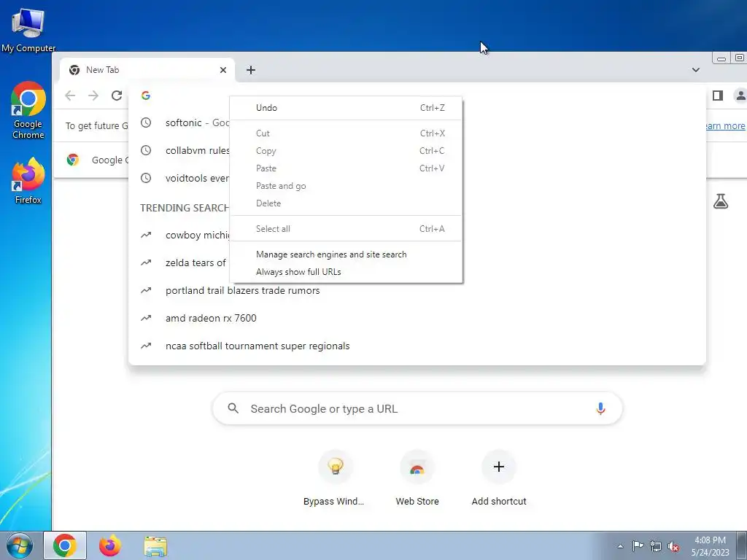Screen dimensions: 747x560
Task: Focus the Search Google or type a URL box
Action: [417, 408]
